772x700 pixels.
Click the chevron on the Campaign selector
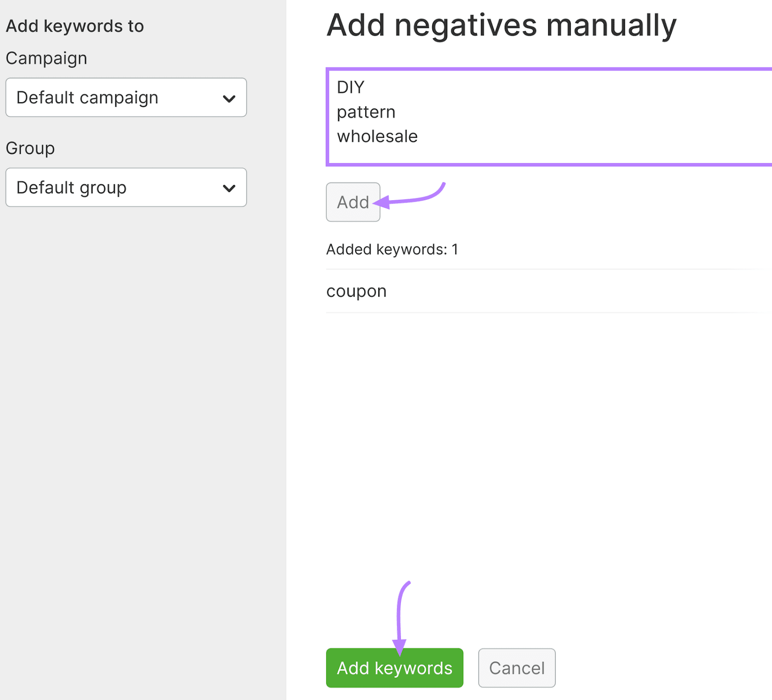coord(229,97)
